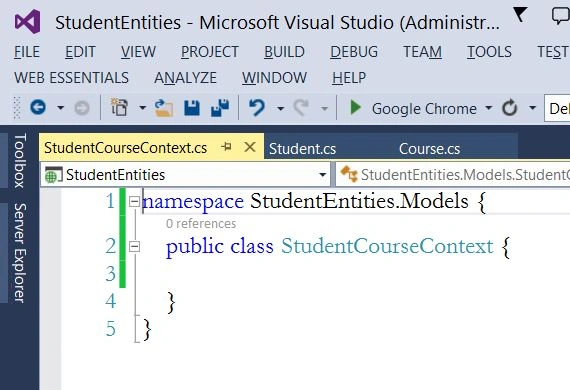
Task: Click line number 3 in the gutter
Action: 111,274
